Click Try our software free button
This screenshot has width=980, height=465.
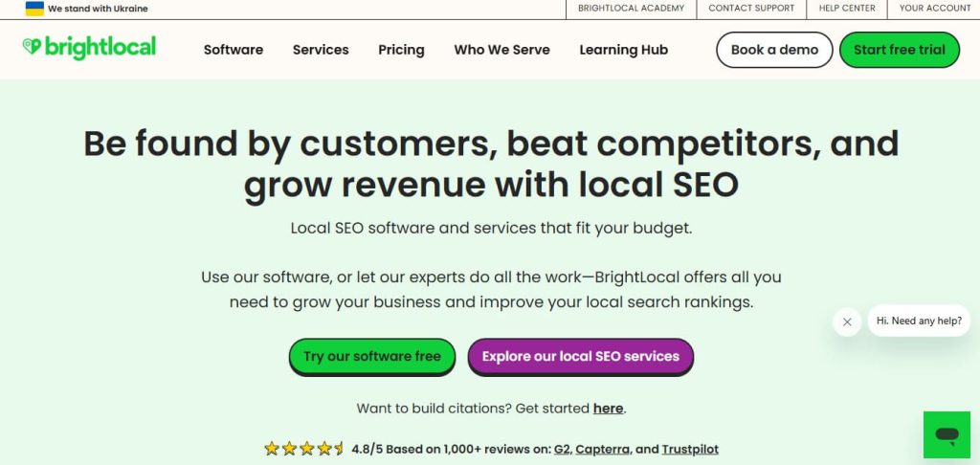pyautogui.click(x=372, y=356)
